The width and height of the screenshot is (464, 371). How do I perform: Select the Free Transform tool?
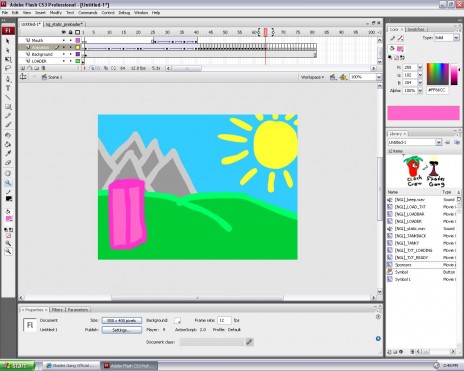8,59
